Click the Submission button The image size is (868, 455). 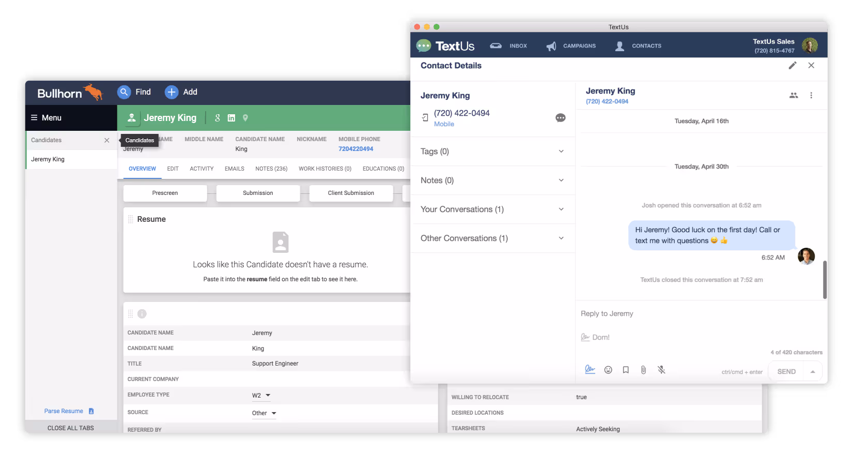pos(258,193)
